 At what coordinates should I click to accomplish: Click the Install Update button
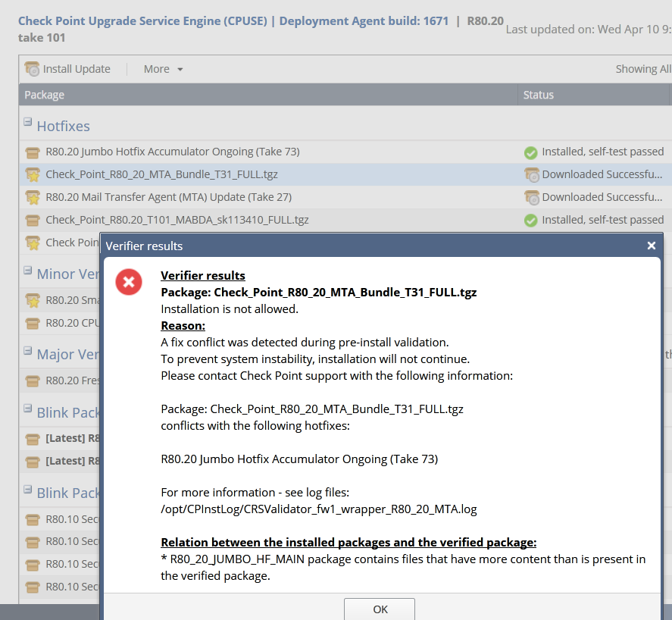coord(67,69)
